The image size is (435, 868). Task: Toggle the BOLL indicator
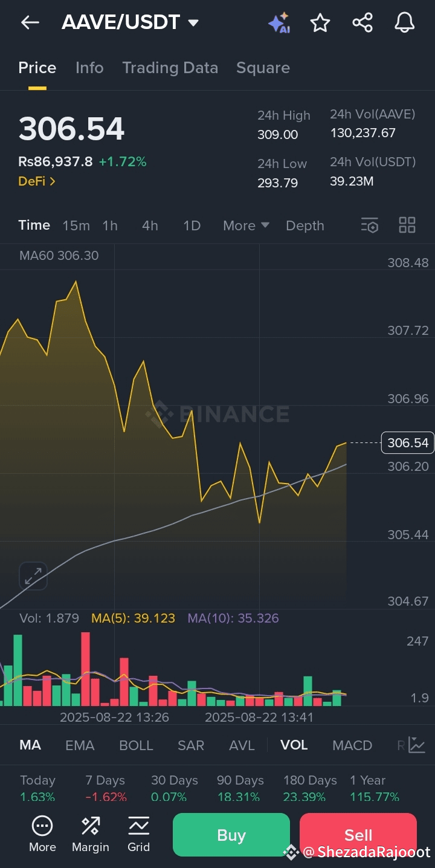(x=136, y=745)
